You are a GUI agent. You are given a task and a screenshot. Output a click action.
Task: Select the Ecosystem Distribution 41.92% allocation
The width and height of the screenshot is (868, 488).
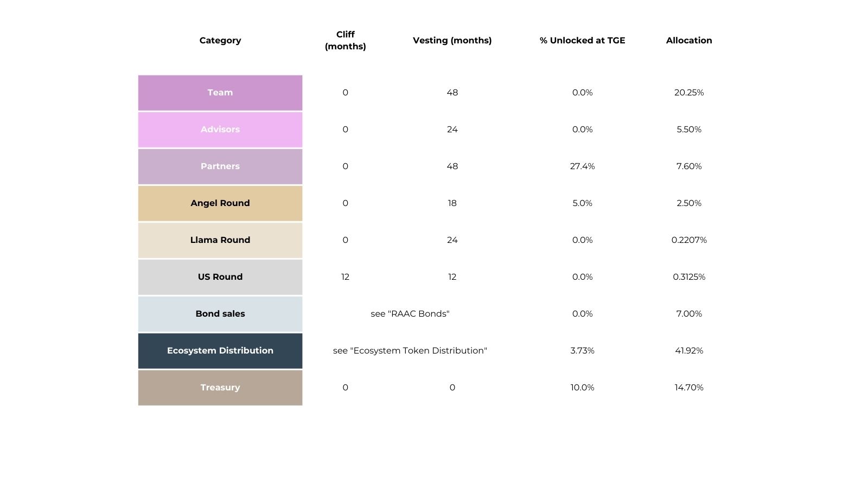coord(689,351)
